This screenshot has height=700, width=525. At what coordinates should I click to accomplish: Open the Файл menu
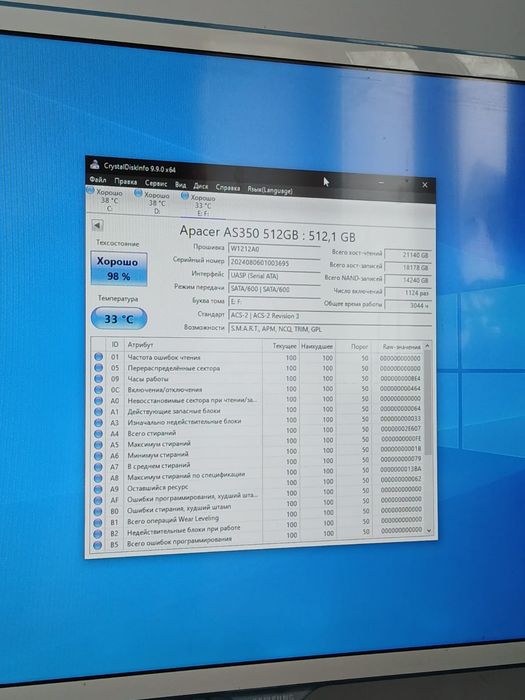pos(98,179)
